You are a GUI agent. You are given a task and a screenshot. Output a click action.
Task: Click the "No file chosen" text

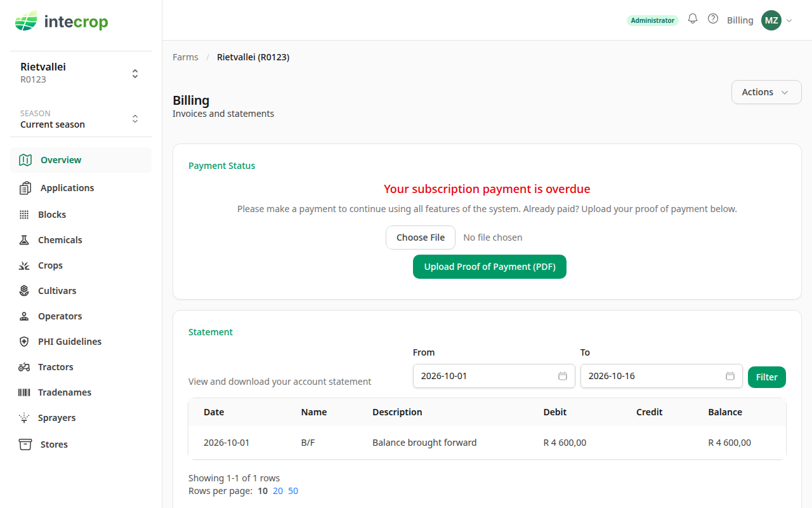point(493,237)
